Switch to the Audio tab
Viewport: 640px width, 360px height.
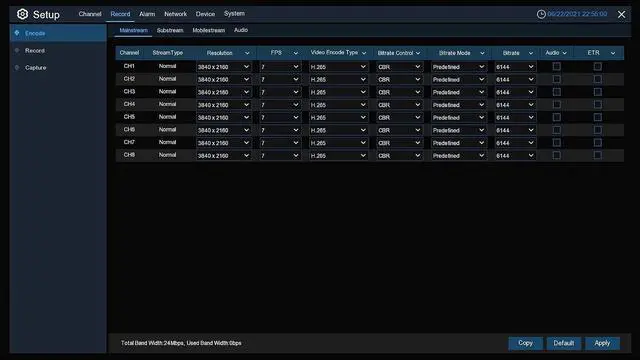point(241,30)
